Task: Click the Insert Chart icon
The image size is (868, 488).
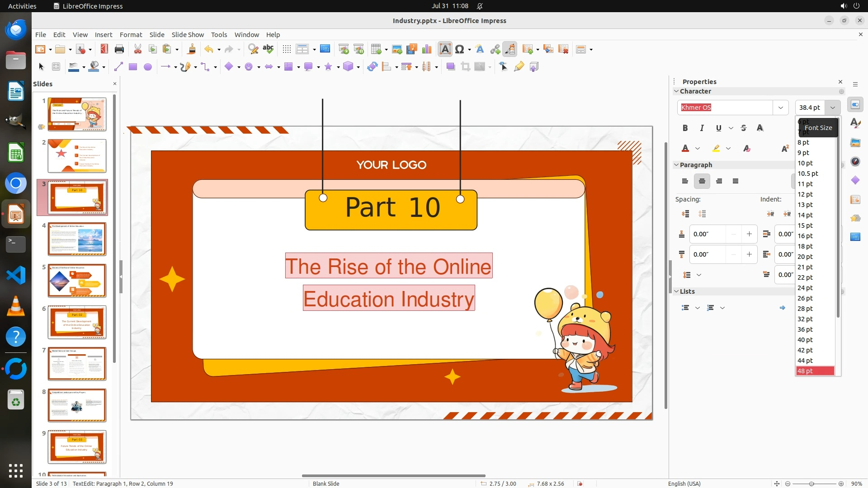Action: [426, 49]
